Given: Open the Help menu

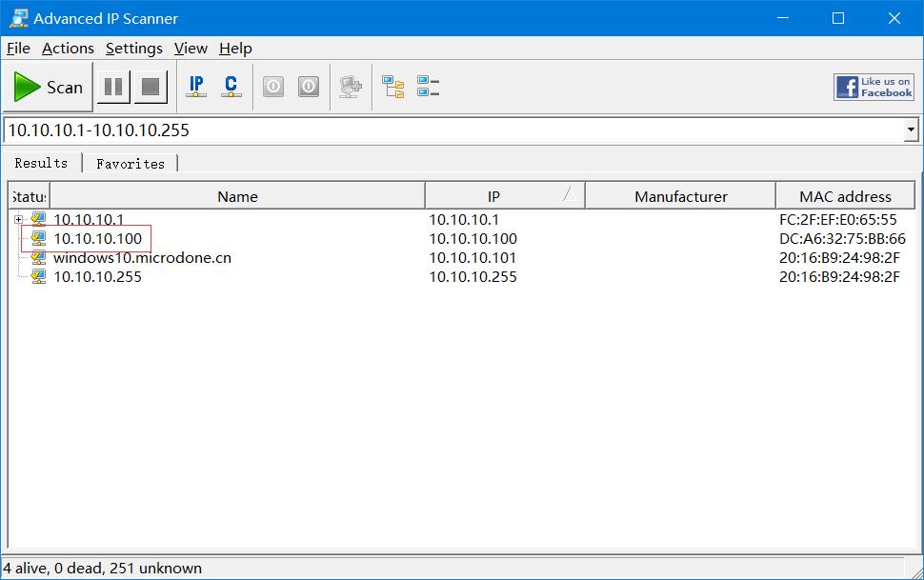Looking at the screenshot, I should 235,49.
